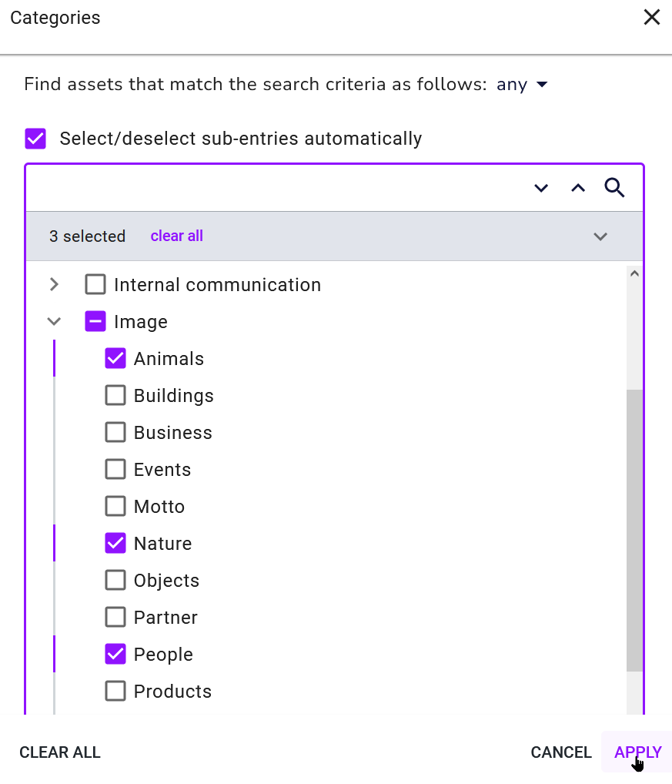This screenshot has height=784, width=672.
Task: Click the category list scrollbar thumb
Action: click(x=634, y=531)
